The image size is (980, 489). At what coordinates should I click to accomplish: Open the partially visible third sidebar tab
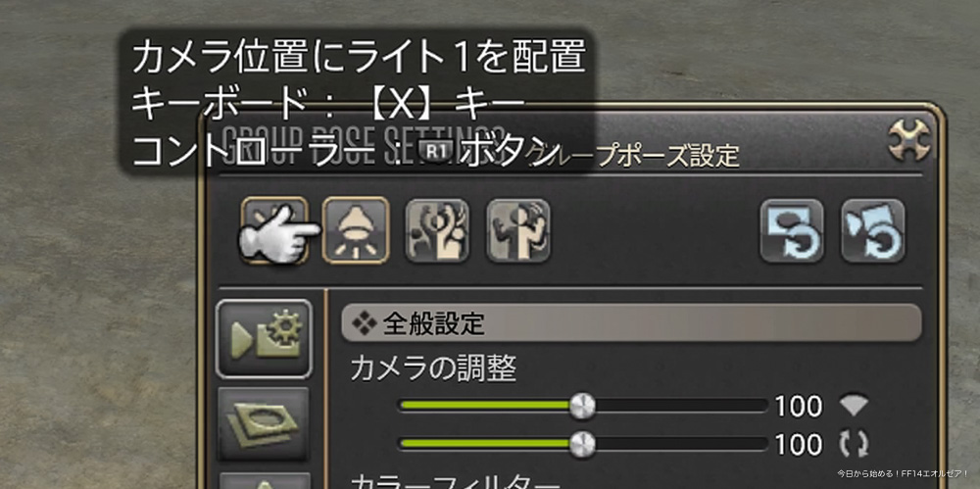(264, 480)
